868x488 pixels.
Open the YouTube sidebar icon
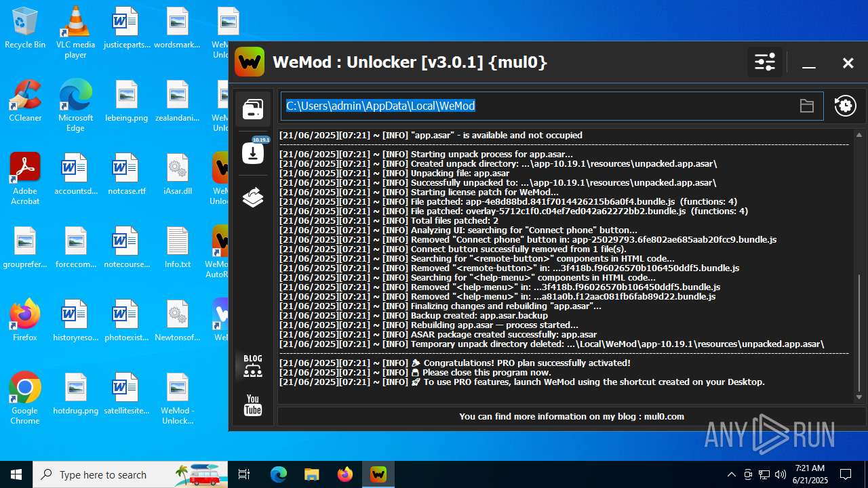click(x=253, y=405)
